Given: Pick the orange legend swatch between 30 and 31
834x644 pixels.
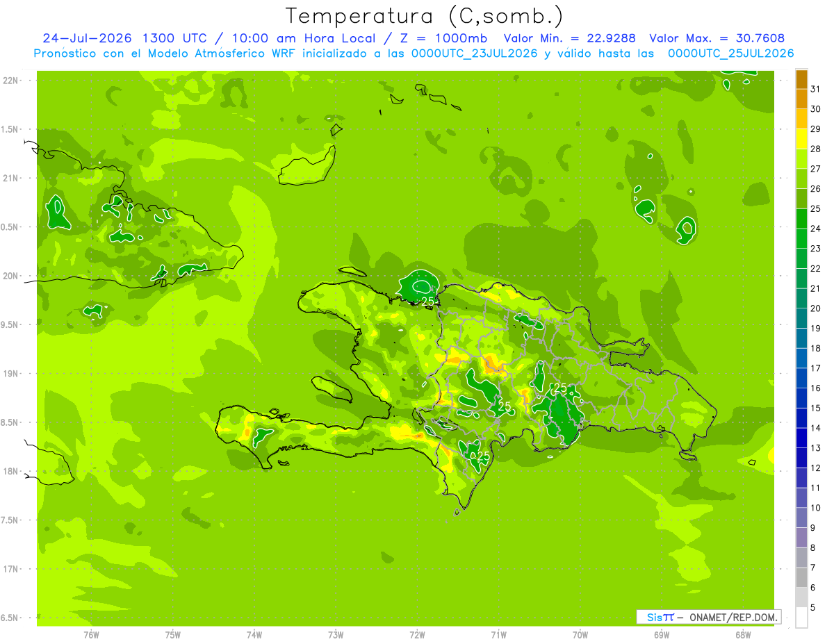Looking at the screenshot, I should pyautogui.click(x=801, y=99).
